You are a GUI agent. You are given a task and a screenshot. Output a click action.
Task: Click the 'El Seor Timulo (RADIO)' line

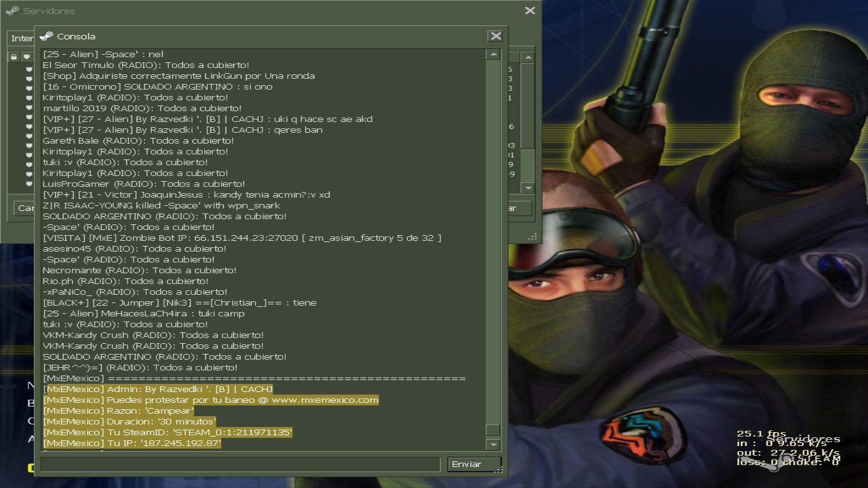[146, 65]
